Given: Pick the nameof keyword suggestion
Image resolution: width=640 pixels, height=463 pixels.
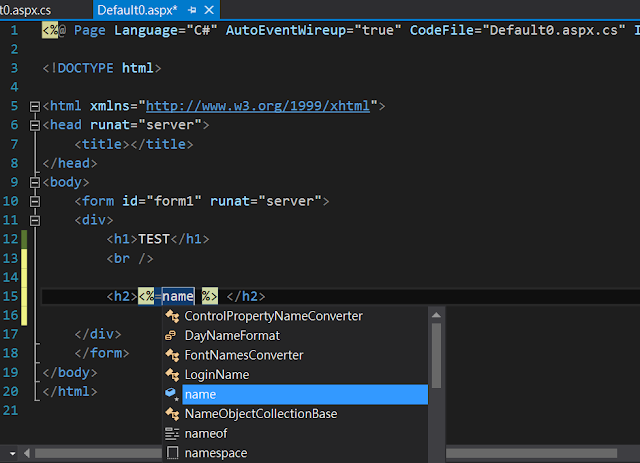Looking at the screenshot, I should point(295,434).
